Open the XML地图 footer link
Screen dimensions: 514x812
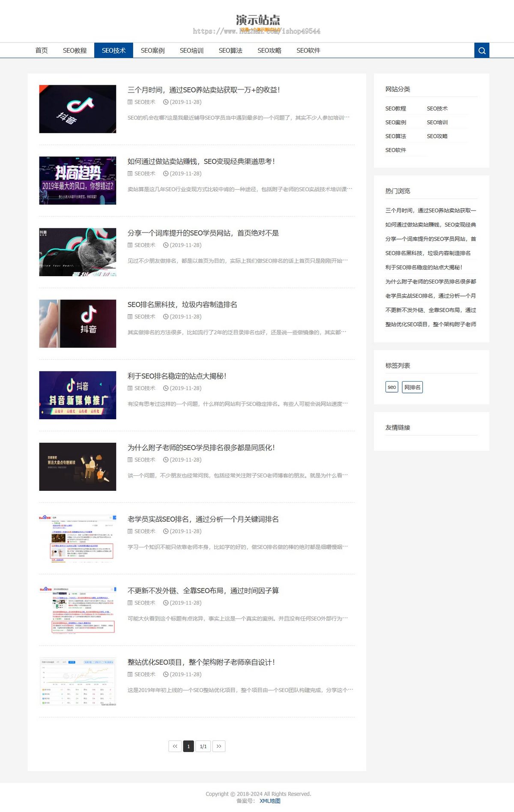pyautogui.click(x=270, y=801)
